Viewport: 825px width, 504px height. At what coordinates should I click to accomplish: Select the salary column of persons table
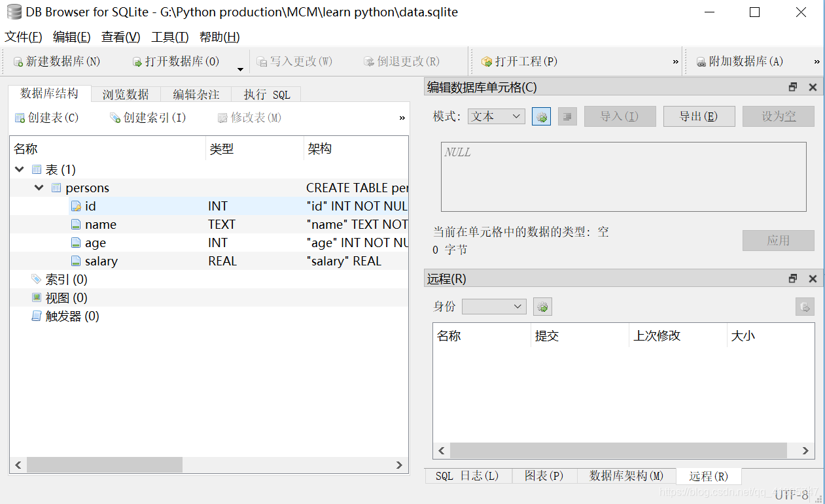(x=100, y=261)
